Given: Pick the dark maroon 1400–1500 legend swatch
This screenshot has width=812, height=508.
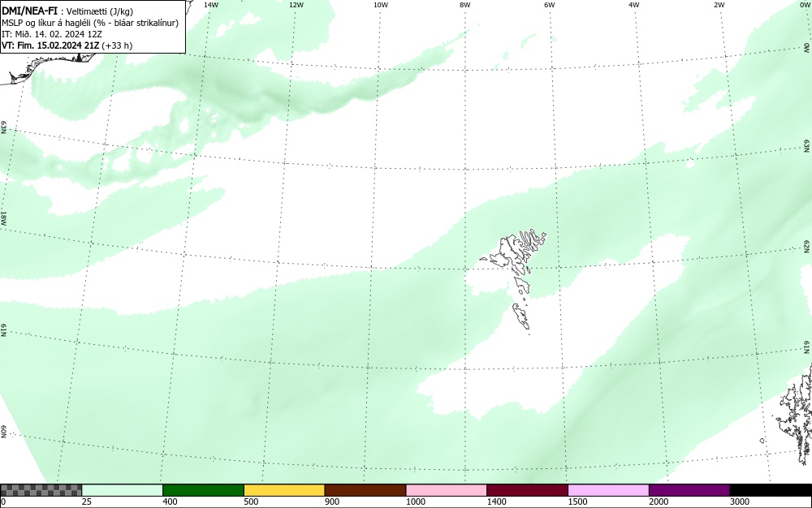Looking at the screenshot, I should [x=527, y=490].
